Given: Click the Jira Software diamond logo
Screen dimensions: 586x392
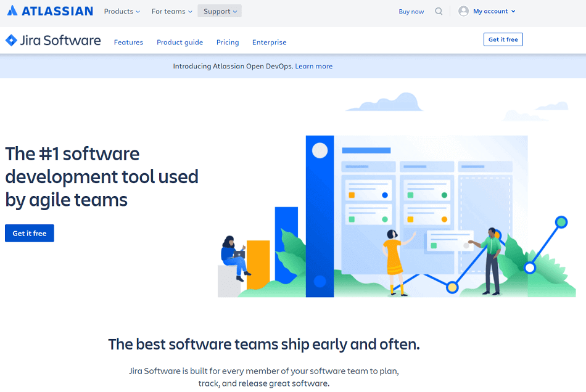Looking at the screenshot, I should [11, 40].
